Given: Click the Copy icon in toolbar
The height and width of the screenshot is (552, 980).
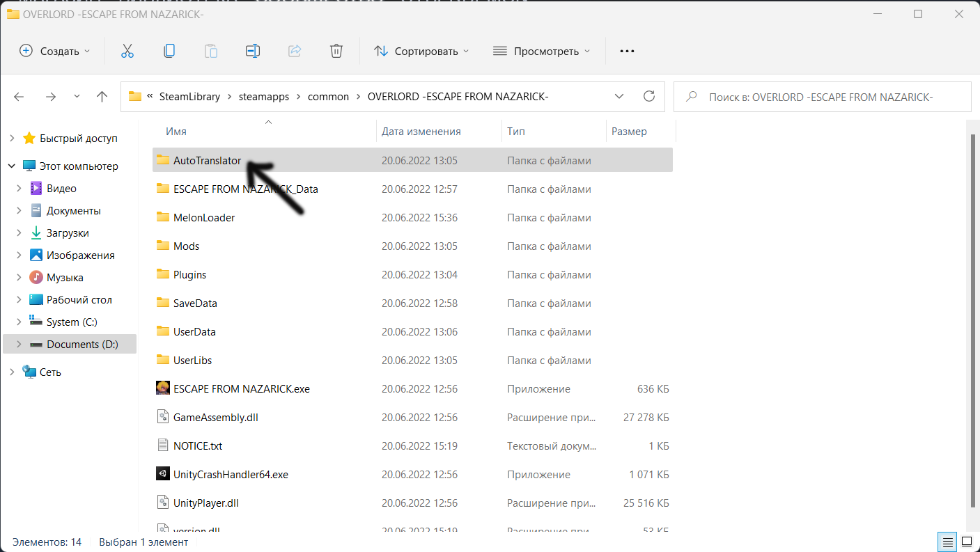Looking at the screenshot, I should click(169, 51).
